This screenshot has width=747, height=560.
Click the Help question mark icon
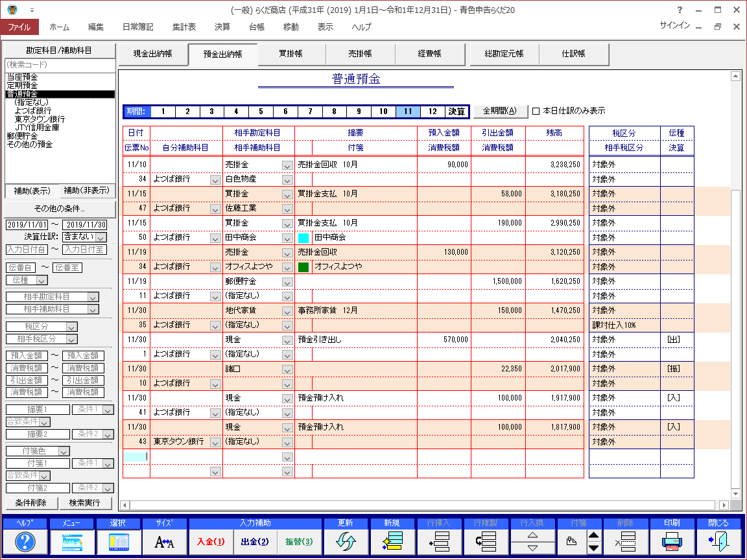pos(25,542)
